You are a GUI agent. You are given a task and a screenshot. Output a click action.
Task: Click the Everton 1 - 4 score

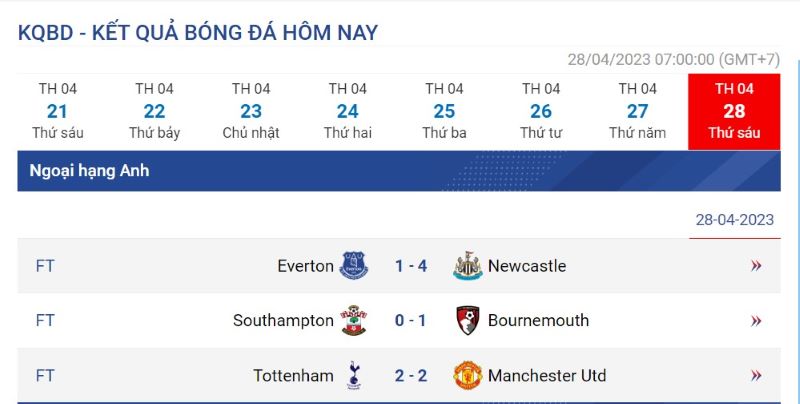[411, 266]
